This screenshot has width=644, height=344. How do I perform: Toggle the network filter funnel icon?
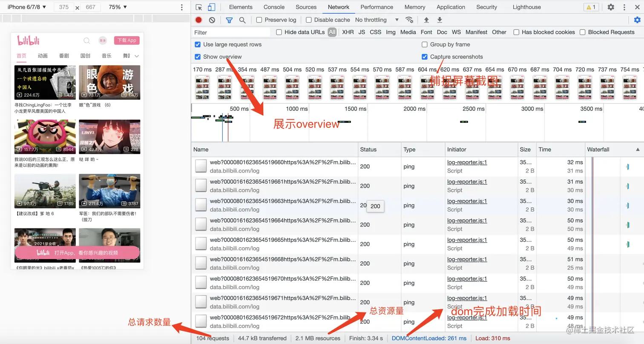point(229,20)
